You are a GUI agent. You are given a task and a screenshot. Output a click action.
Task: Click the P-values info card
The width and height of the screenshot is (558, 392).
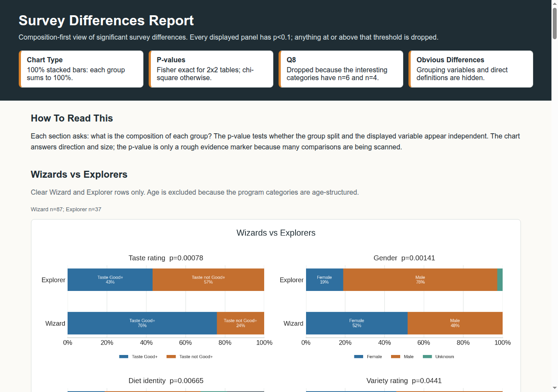211,69
